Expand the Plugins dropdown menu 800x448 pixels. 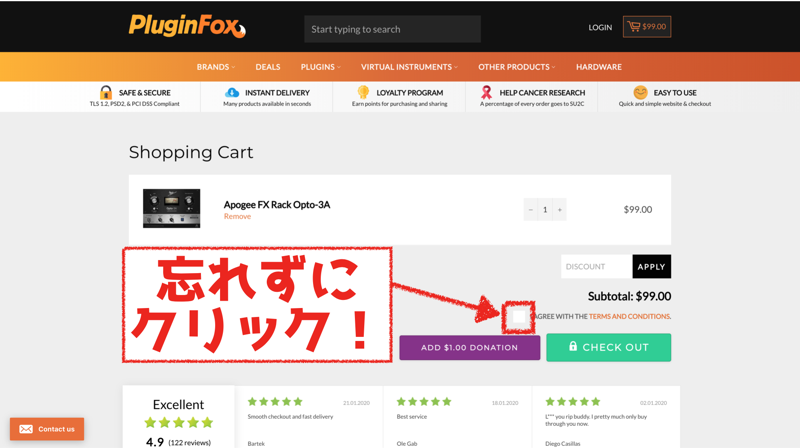[x=320, y=67]
